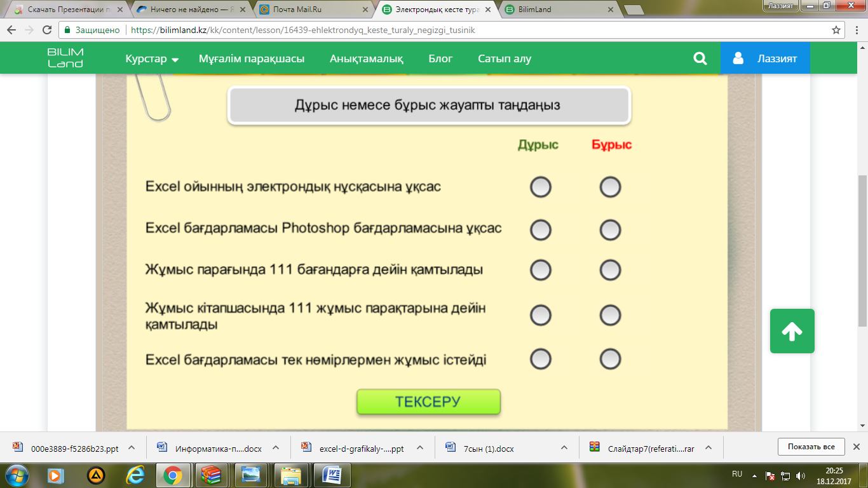Mark 'Excel ойынның электрондық нұсқасына ұқсас' as Дұрыс
868x488 pixels.
pyautogui.click(x=541, y=187)
